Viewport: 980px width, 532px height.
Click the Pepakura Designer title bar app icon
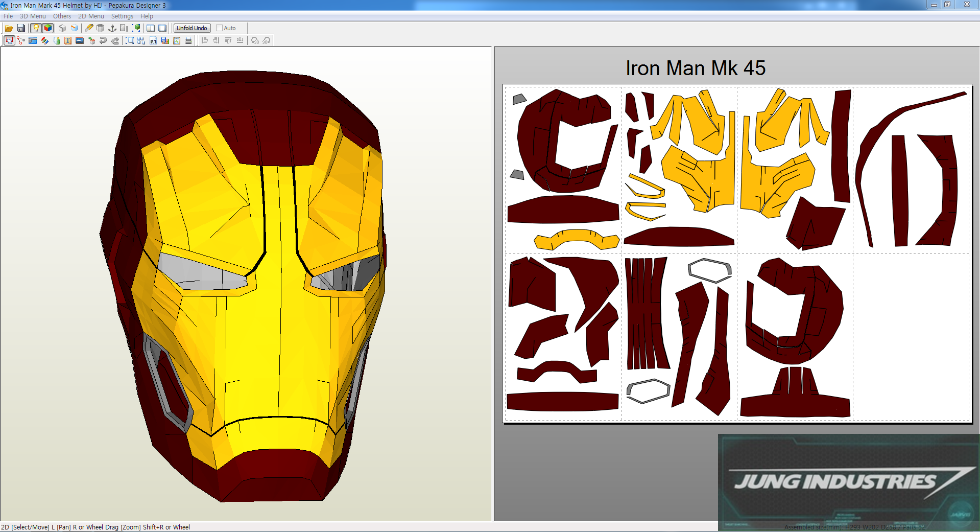tap(5, 5)
